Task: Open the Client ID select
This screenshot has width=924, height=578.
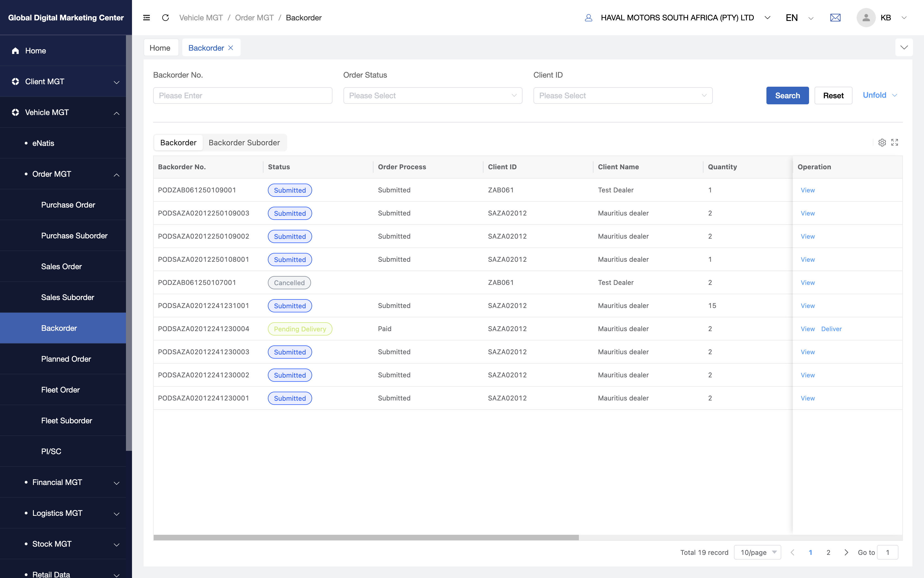Action: click(x=623, y=96)
